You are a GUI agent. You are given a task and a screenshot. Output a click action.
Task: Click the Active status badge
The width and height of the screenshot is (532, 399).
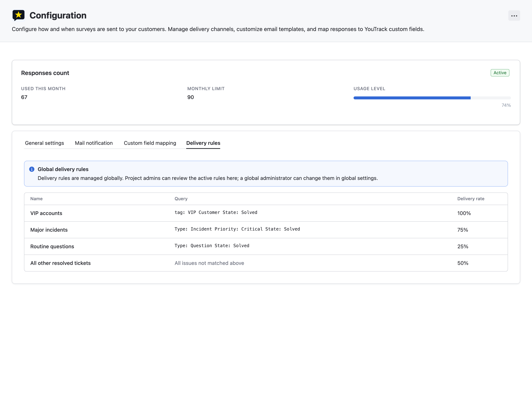coord(500,73)
